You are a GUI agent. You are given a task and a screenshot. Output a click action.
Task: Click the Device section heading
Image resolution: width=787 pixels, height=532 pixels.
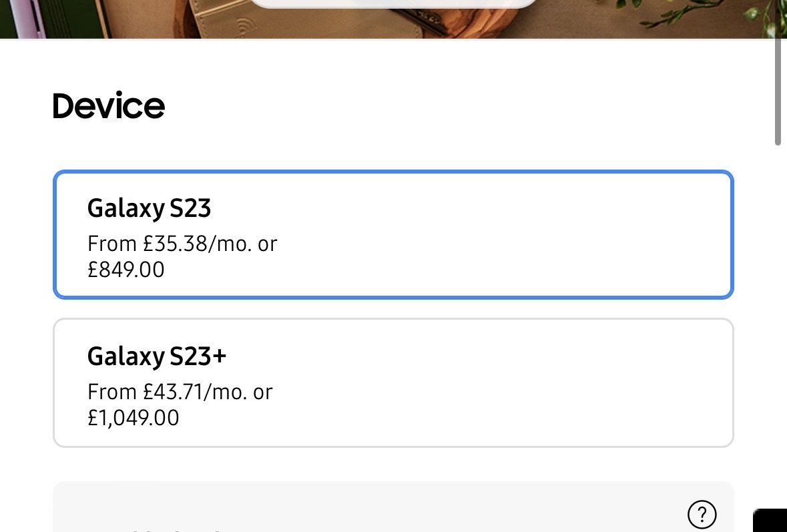[x=108, y=106]
